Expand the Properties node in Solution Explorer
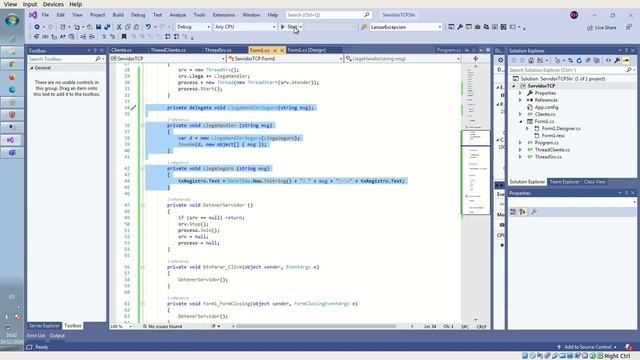 [520, 93]
